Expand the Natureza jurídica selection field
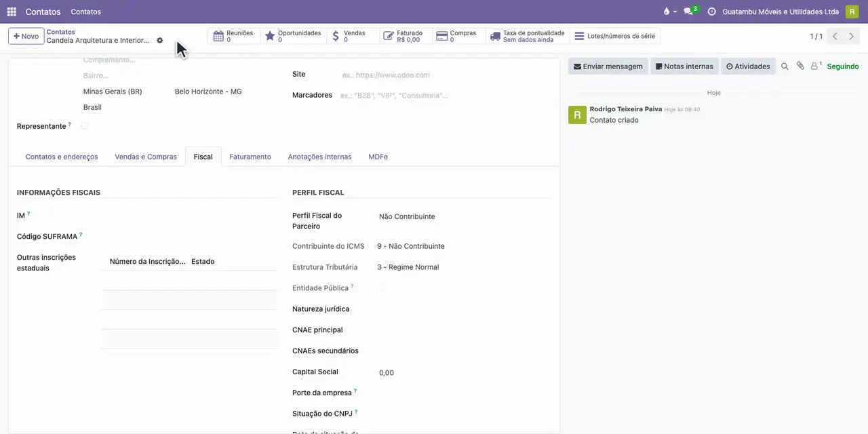Viewport: 868px width, 434px height. coord(464,309)
